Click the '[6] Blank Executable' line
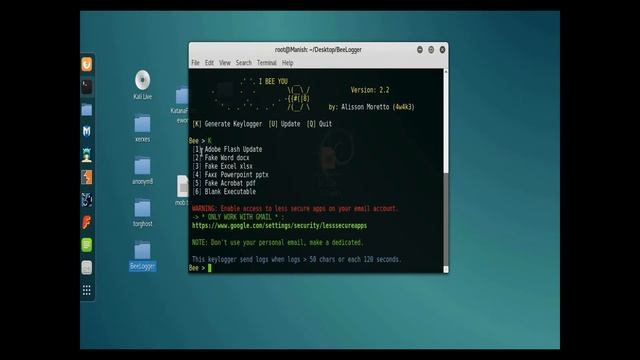Screen dimensions: 640x360 224,192
